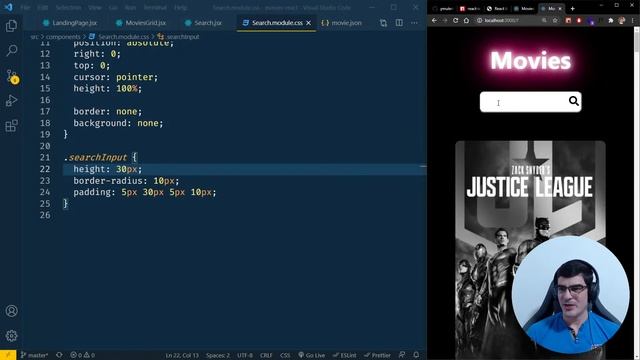The image size is (640, 360).
Task: Open the Accounts menu in activity bar
Action: pyautogui.click(x=11, y=311)
